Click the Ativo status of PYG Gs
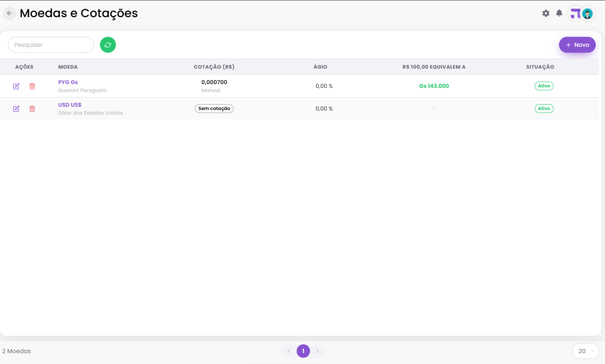This screenshot has width=605, height=364. point(544,86)
